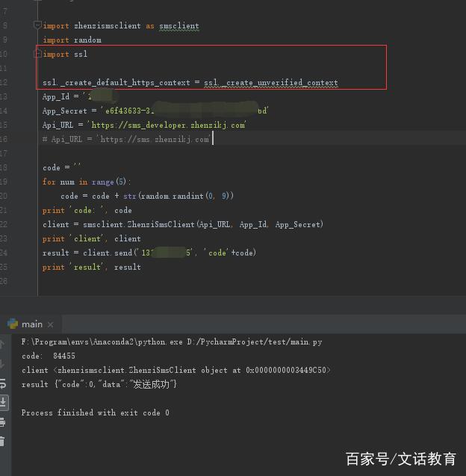Screen dimensions: 466x476
Task: Click the python.exe command line in the console
Action: 172,341
